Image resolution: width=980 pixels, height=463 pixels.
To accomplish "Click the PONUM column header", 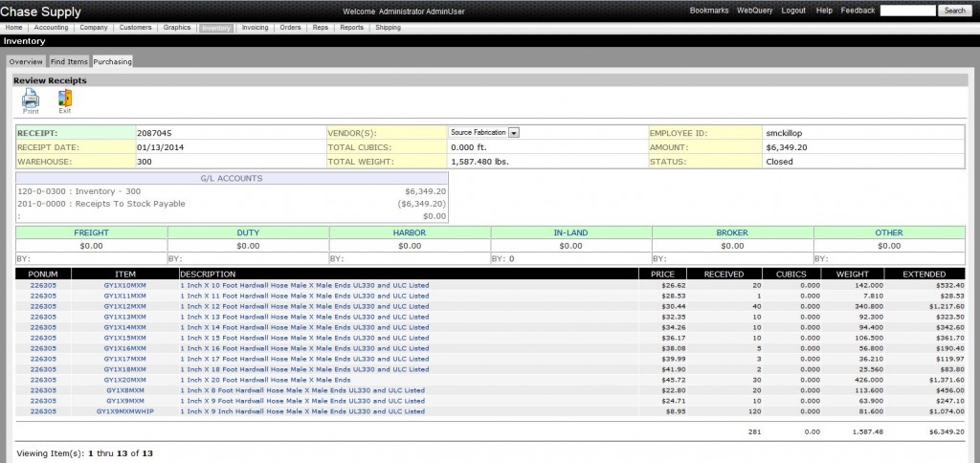I will pyautogui.click(x=43, y=275).
